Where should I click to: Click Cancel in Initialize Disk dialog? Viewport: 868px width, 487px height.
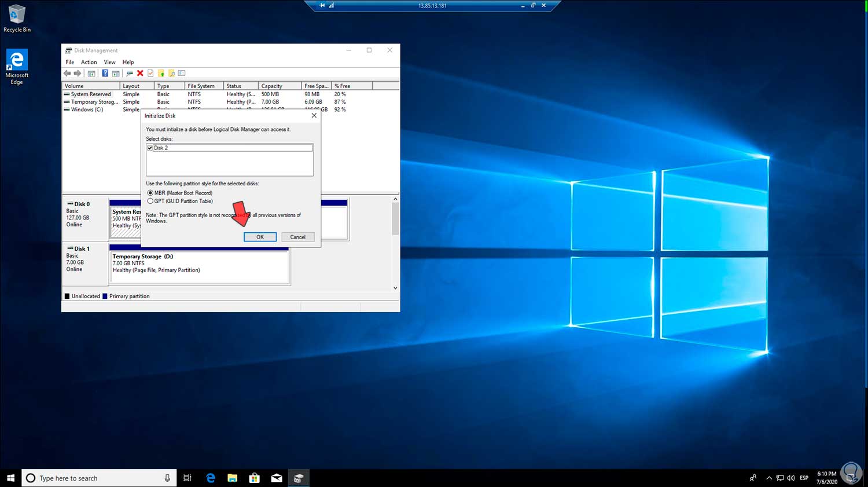[297, 237]
